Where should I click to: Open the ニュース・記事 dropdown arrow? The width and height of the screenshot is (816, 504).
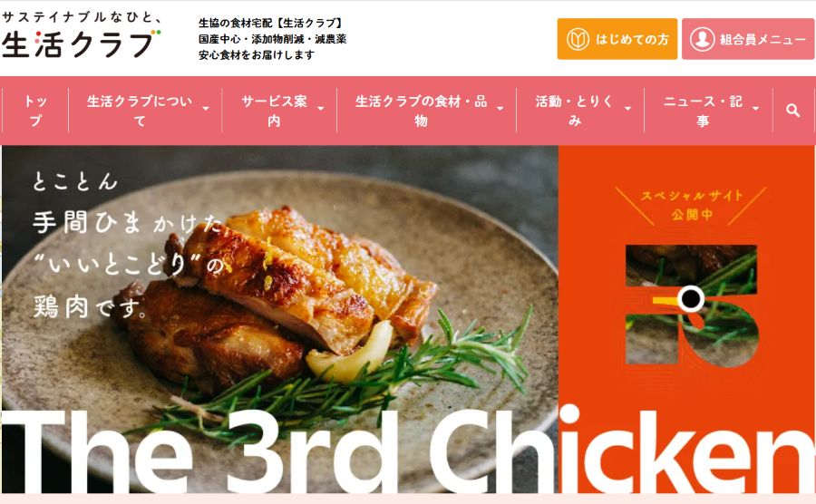coord(755,109)
